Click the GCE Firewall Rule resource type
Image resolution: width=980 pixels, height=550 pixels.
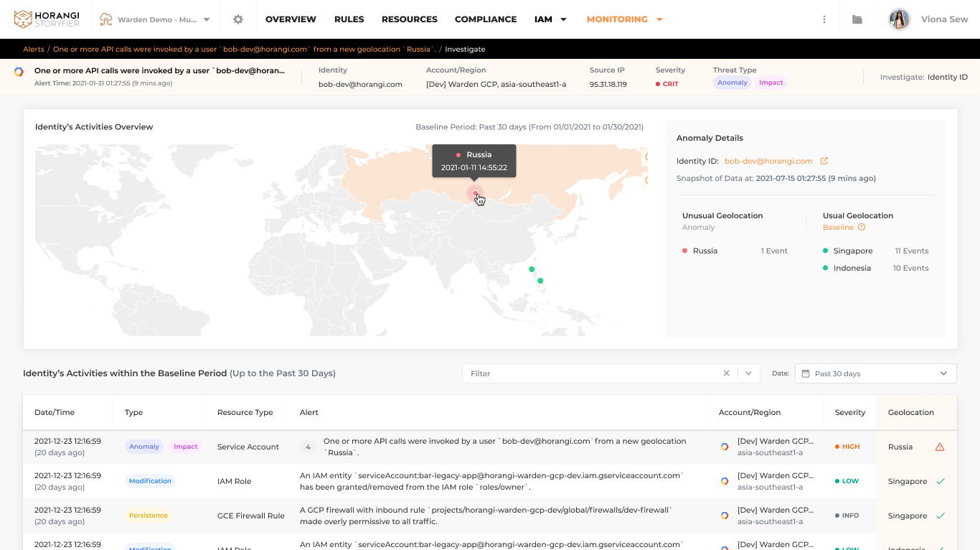tap(251, 516)
